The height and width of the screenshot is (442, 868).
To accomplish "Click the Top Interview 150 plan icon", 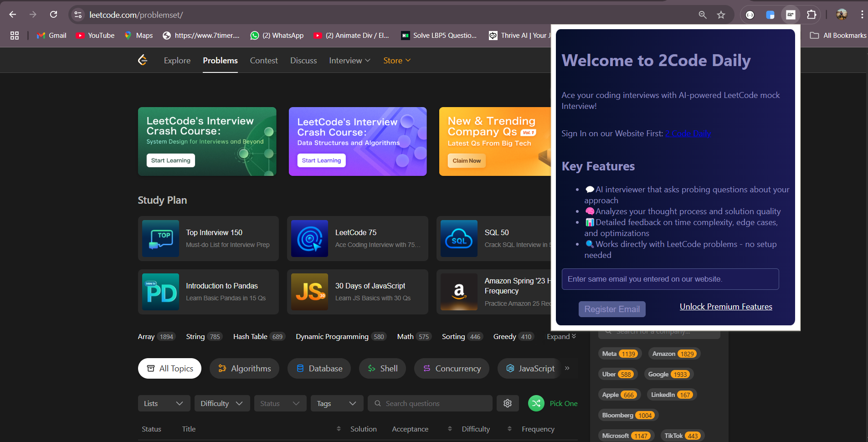I will pos(160,238).
